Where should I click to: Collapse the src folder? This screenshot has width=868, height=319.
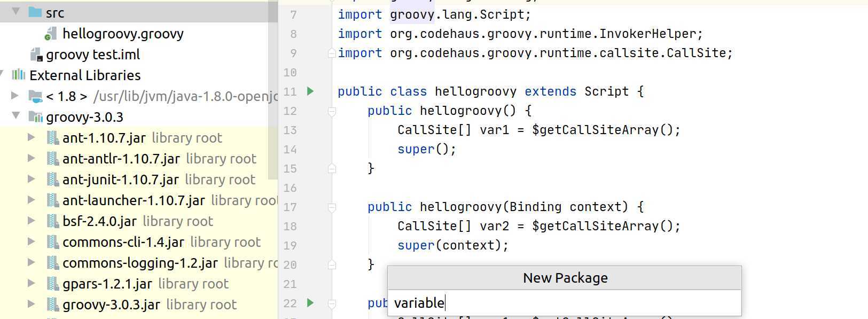click(16, 11)
